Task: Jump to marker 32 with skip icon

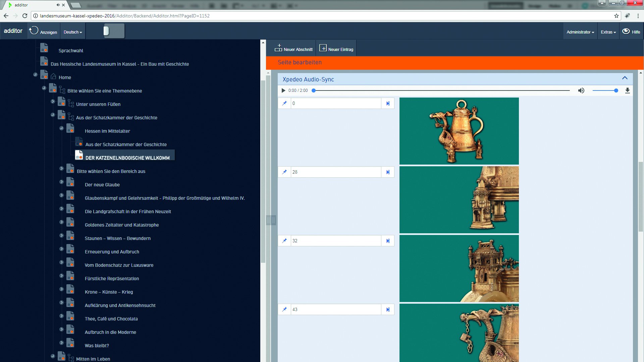Action: click(x=388, y=241)
